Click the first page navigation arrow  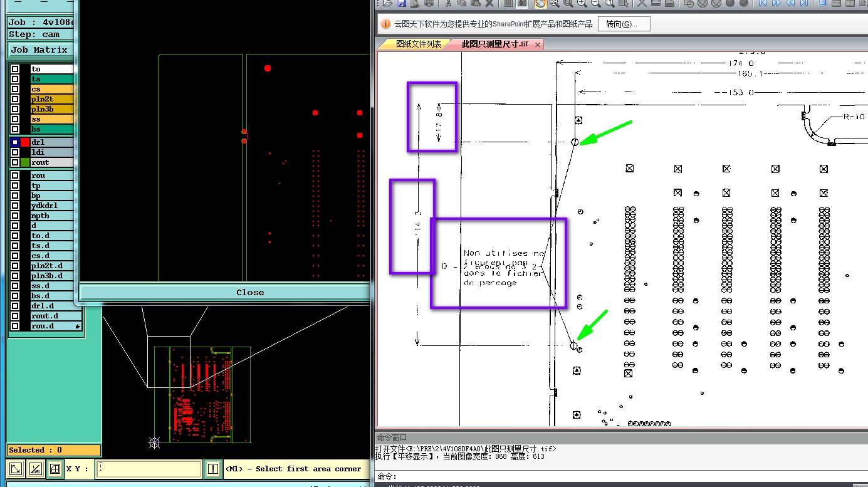pyautogui.click(x=763, y=3)
